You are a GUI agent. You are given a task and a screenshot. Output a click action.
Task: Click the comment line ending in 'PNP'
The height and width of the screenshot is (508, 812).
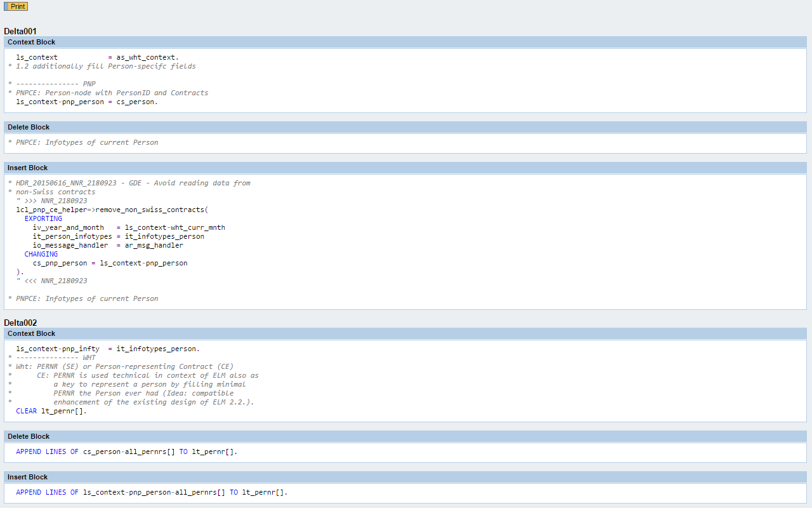coord(52,84)
